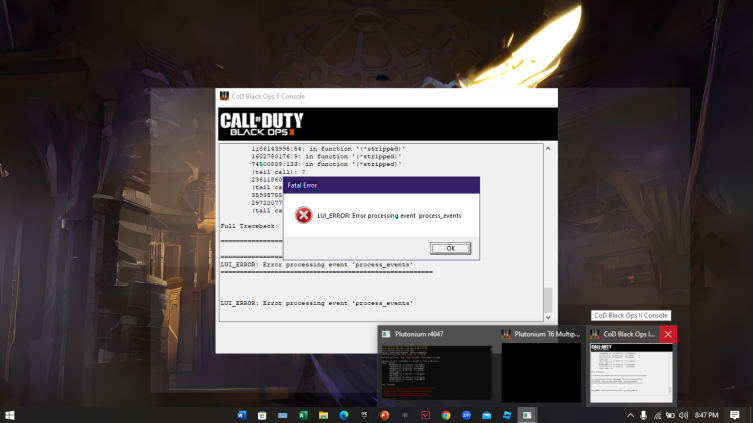Open Microsoft Store from the taskbar
The image size is (753, 423).
click(x=262, y=415)
